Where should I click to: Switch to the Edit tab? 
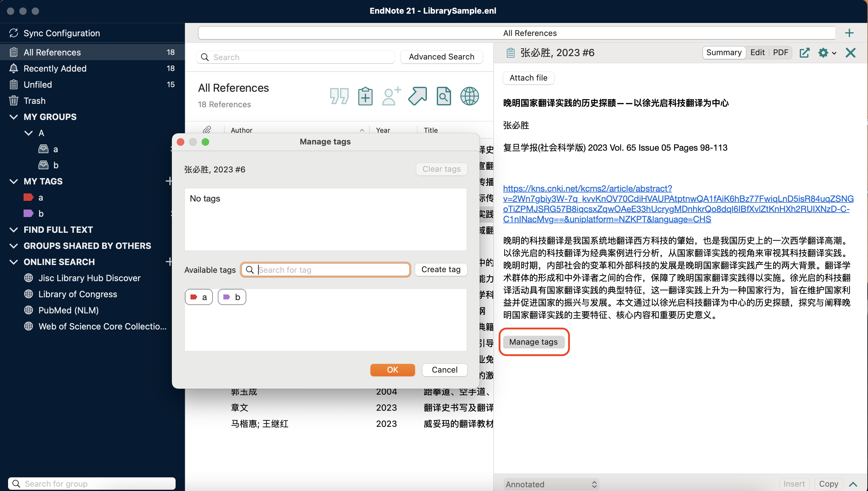point(757,53)
